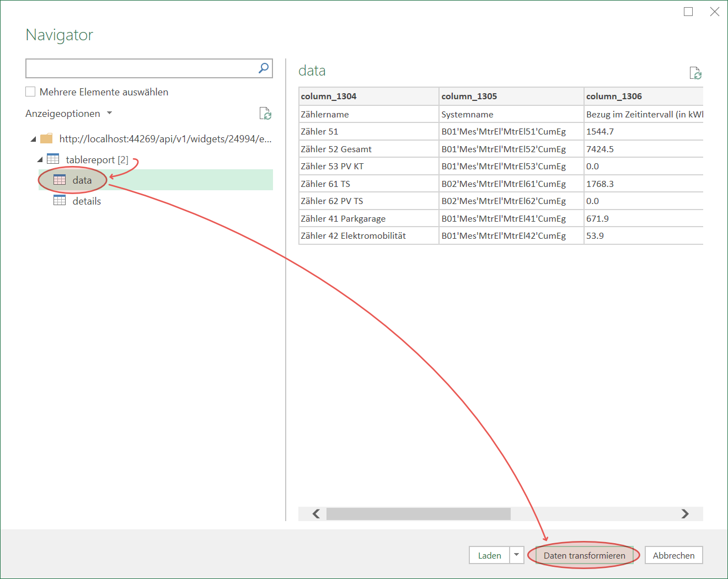Click the details table icon

60,200
